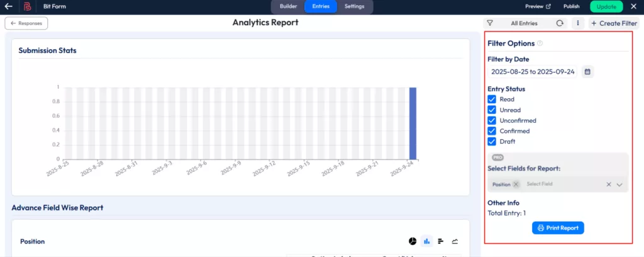This screenshot has width=644, height=257.
Task: Click the Filter Options help icon
Action: coord(540,43)
